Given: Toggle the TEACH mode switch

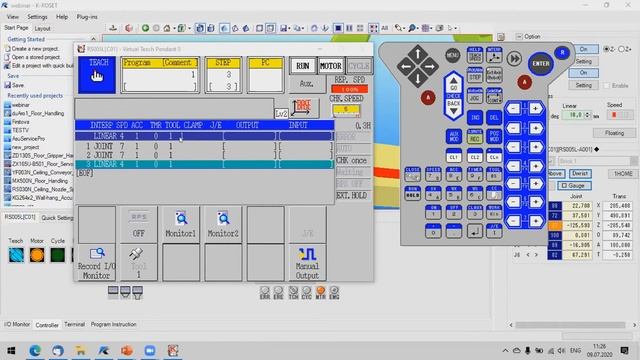Looking at the screenshot, I should click(x=97, y=75).
